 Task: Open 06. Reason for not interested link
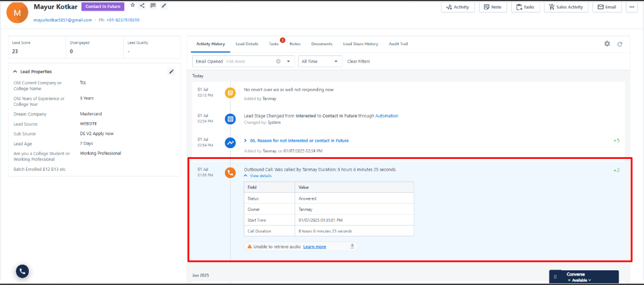(300, 140)
